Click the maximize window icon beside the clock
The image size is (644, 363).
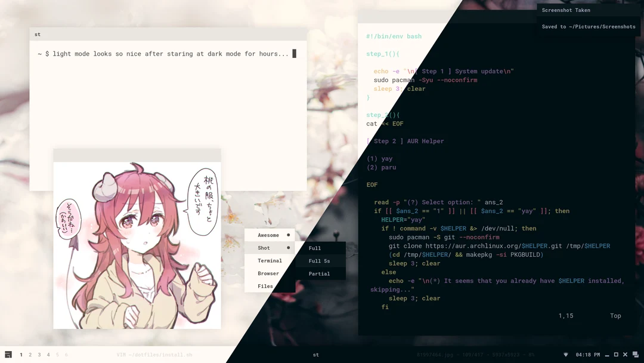616,354
